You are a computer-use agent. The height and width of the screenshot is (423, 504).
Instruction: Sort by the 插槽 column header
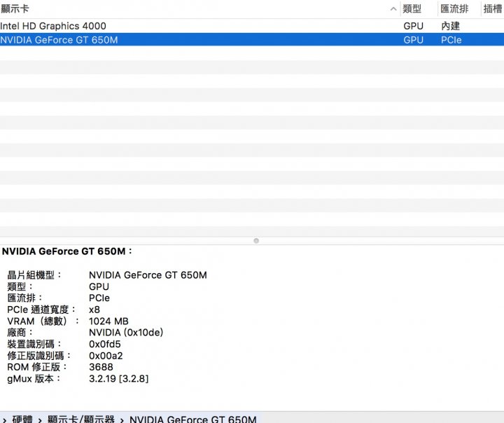(493, 8)
